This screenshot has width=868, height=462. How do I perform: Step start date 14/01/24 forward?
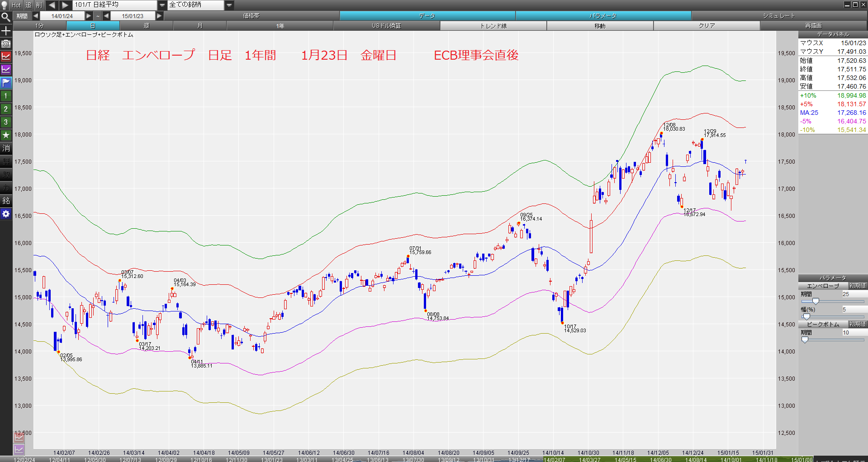coord(89,16)
